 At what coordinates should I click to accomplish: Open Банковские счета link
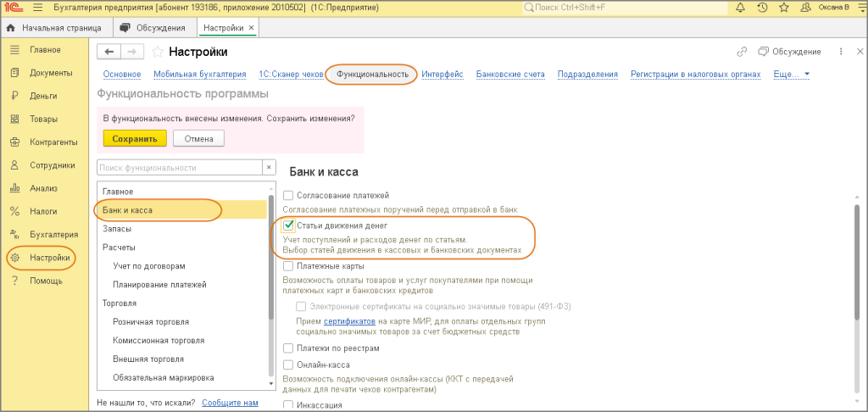[510, 75]
